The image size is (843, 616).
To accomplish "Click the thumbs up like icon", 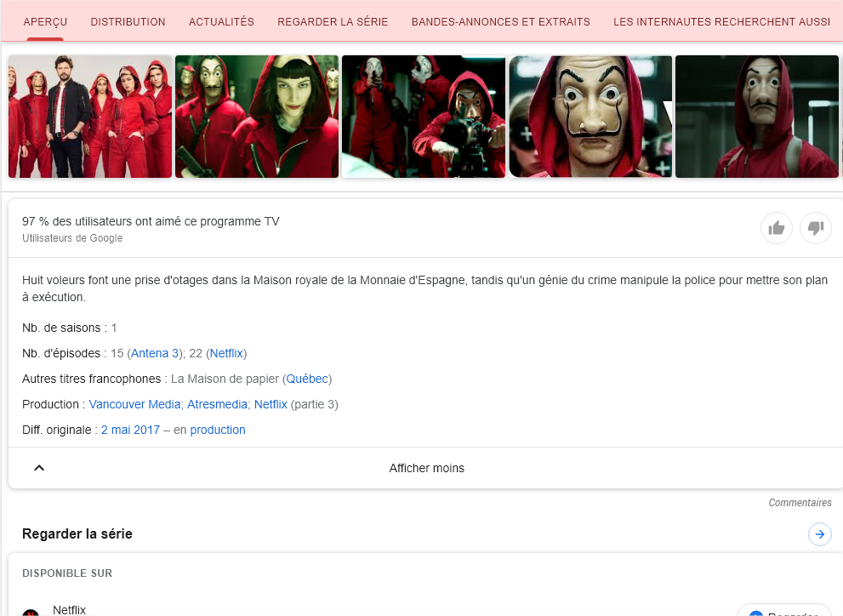I will coord(777,228).
